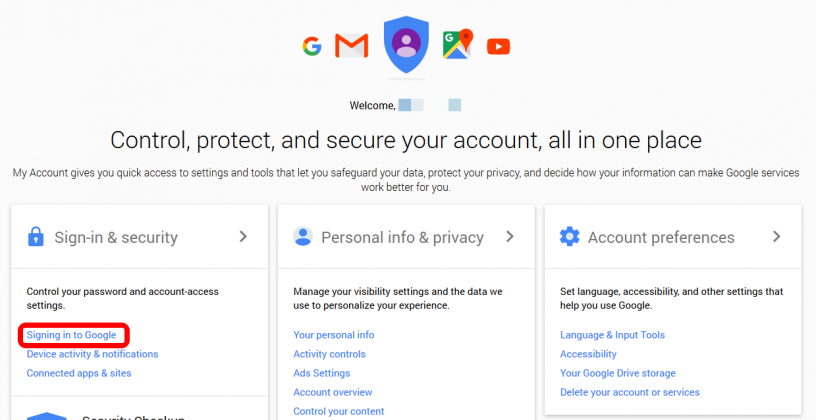The image size is (816, 420).
Task: Expand the Account preferences chevron
Action: [x=777, y=236]
